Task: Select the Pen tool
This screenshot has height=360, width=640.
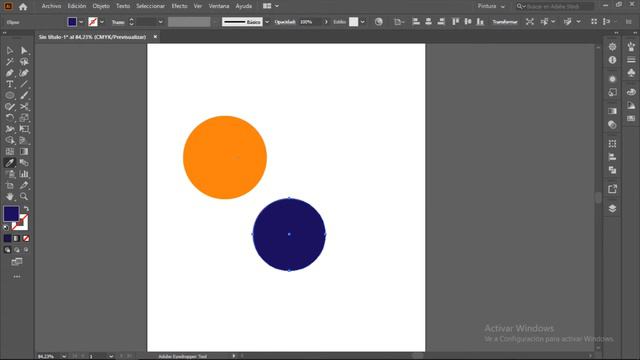Action: click(x=10, y=73)
